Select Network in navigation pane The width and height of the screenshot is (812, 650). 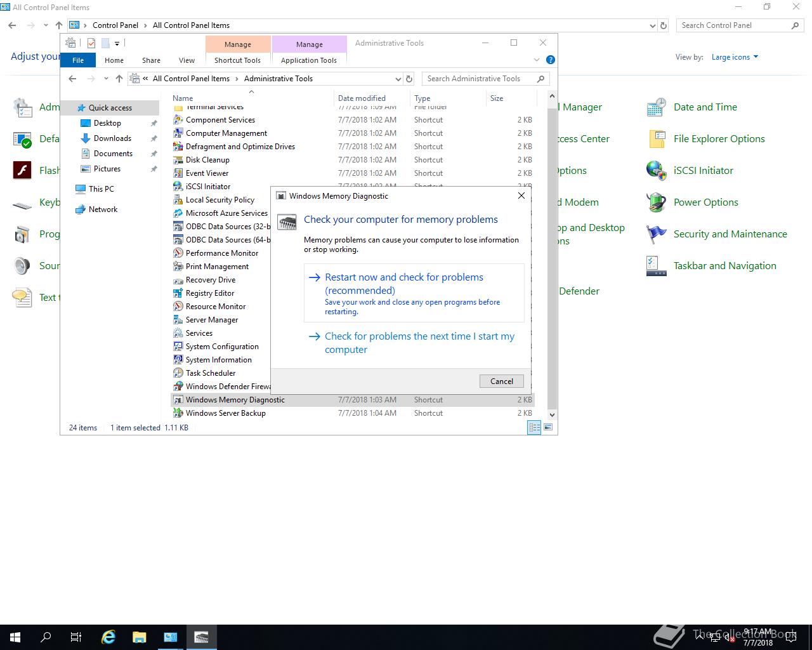[x=103, y=209]
